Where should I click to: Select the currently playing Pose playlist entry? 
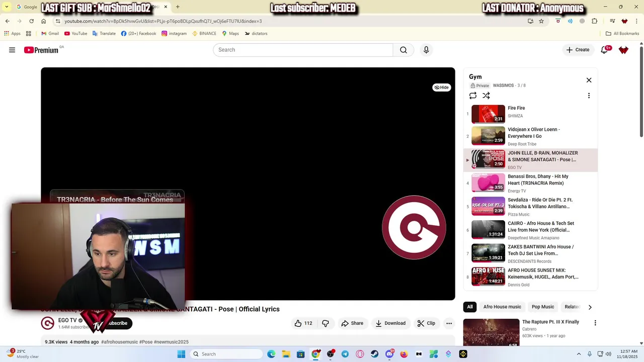click(x=530, y=160)
